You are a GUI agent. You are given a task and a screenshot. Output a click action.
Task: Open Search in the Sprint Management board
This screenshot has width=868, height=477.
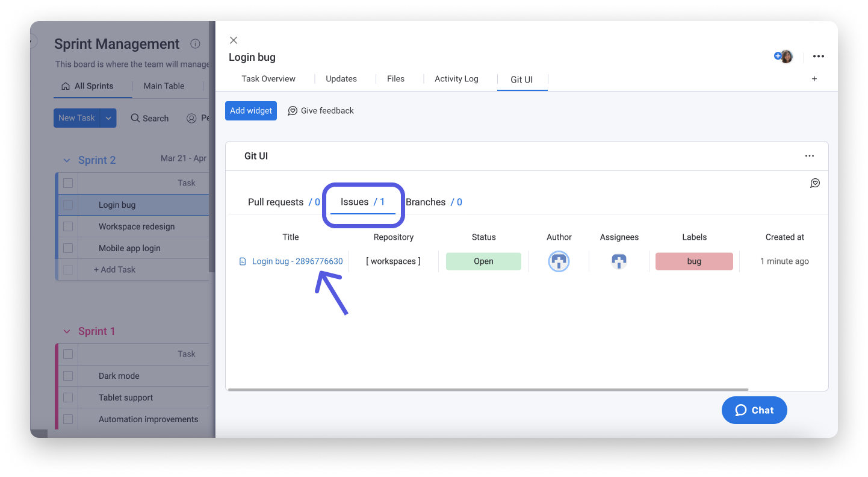click(x=149, y=118)
